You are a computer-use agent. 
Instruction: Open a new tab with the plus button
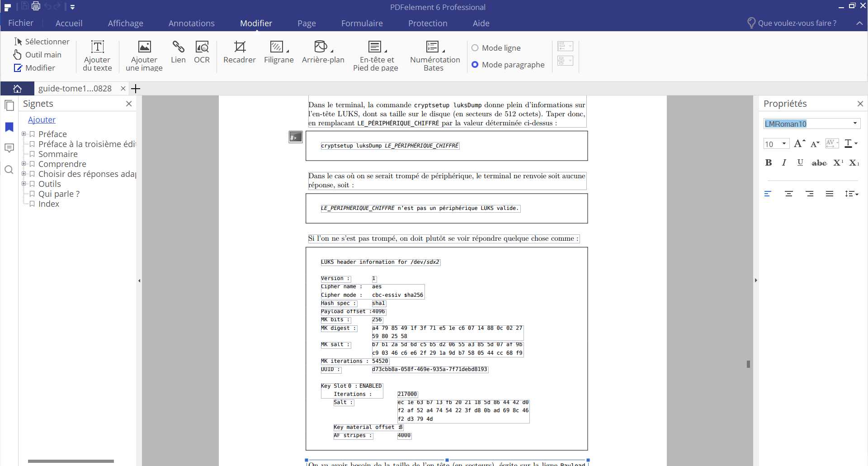(x=136, y=89)
